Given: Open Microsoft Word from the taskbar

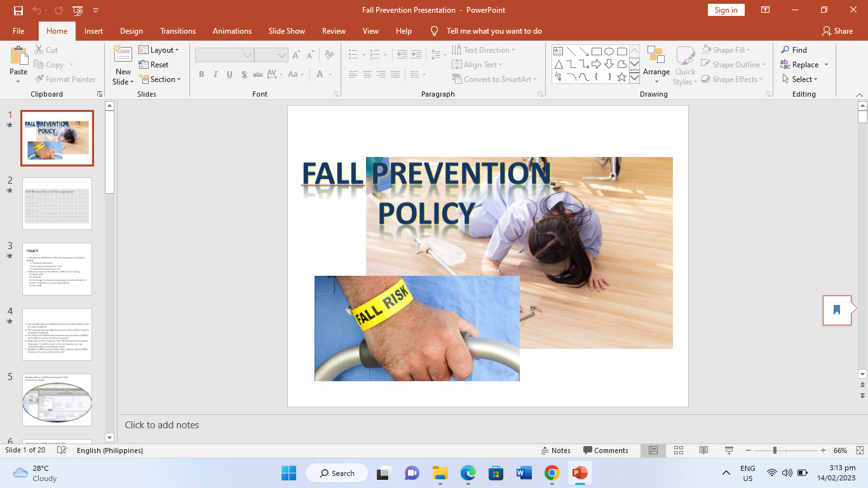Looking at the screenshot, I should pyautogui.click(x=524, y=473).
